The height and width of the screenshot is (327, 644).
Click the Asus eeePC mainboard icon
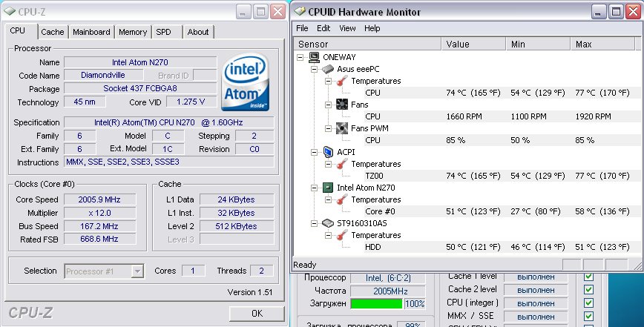(328, 69)
